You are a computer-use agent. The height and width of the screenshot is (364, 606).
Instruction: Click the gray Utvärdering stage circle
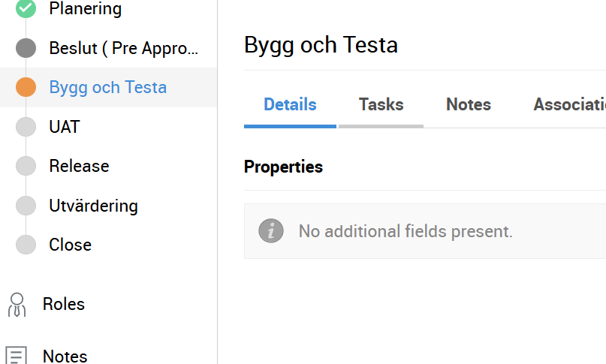[x=26, y=206]
